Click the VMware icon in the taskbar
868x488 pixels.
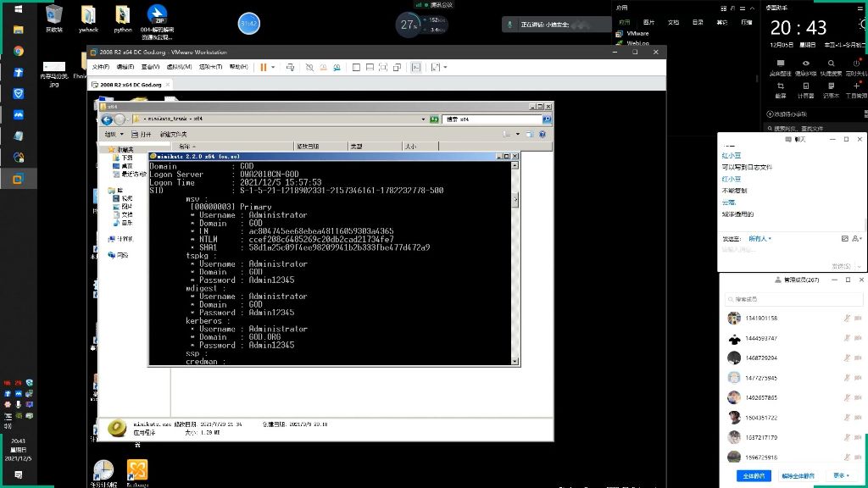[x=19, y=179]
